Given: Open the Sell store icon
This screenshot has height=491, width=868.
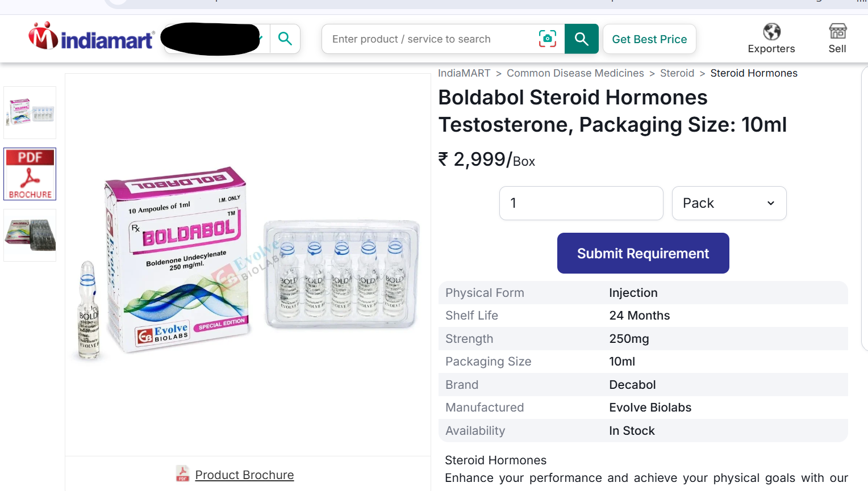Looking at the screenshot, I should (837, 31).
